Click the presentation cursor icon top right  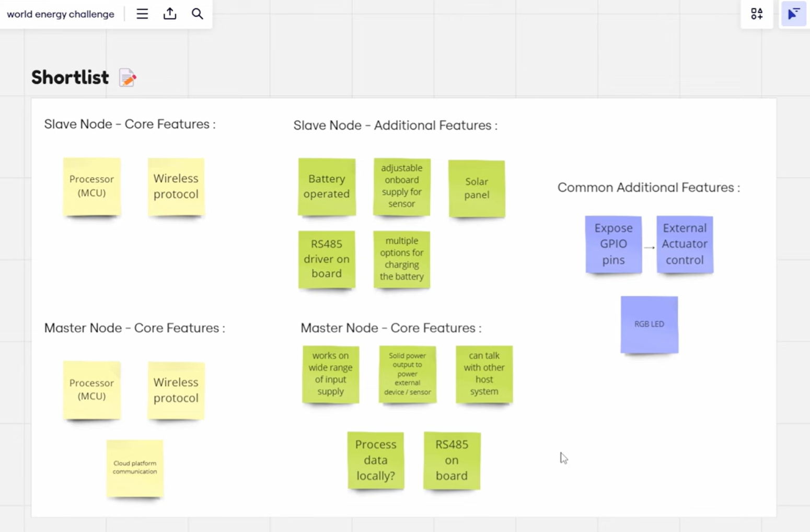(793, 14)
